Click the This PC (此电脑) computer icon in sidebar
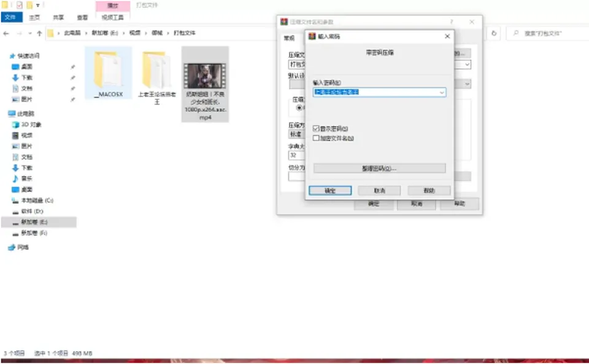 click(12, 114)
